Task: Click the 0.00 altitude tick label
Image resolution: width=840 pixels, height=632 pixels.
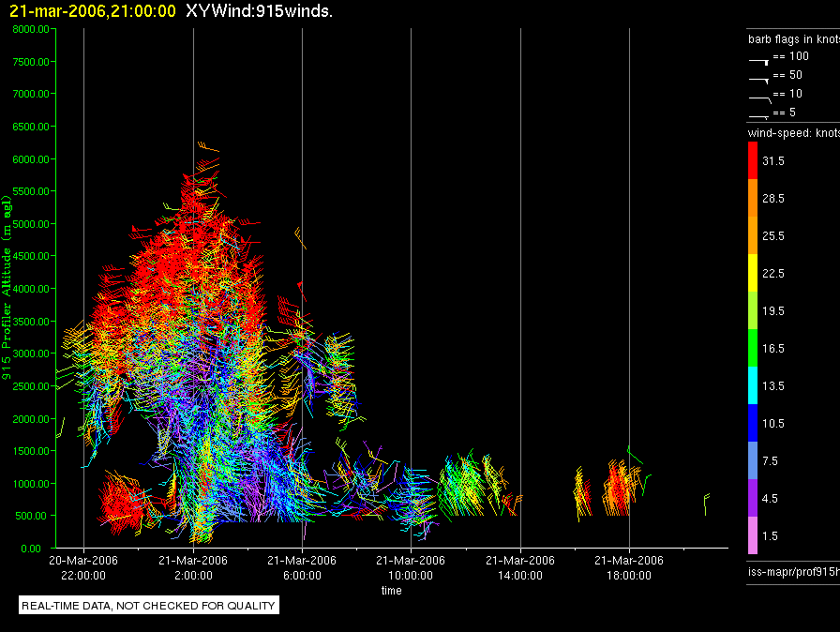Action: tap(31, 549)
